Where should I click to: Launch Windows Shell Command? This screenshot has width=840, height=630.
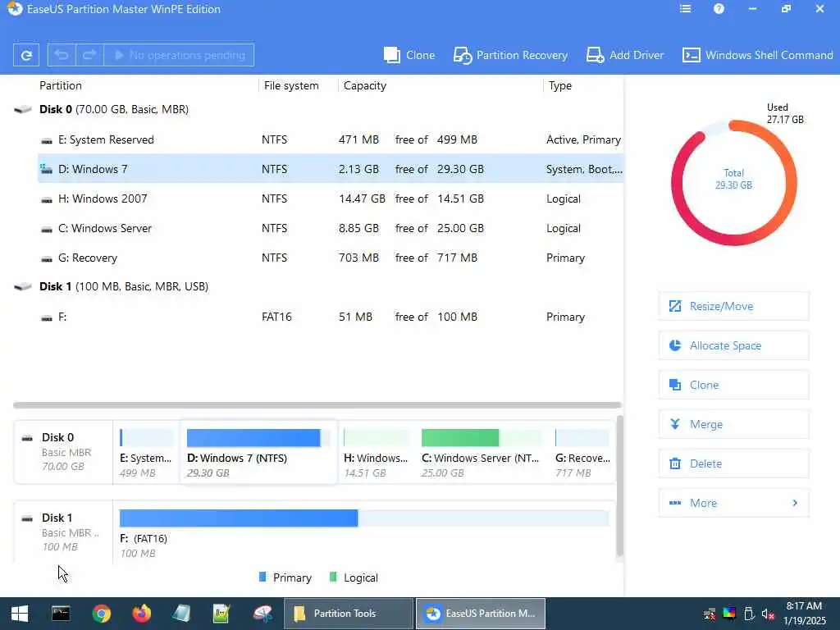pyautogui.click(x=757, y=55)
